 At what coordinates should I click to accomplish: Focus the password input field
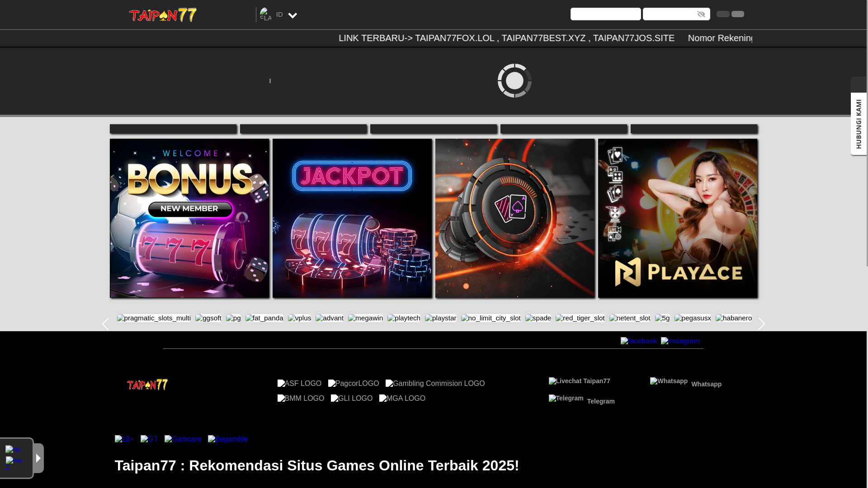tap(676, 14)
